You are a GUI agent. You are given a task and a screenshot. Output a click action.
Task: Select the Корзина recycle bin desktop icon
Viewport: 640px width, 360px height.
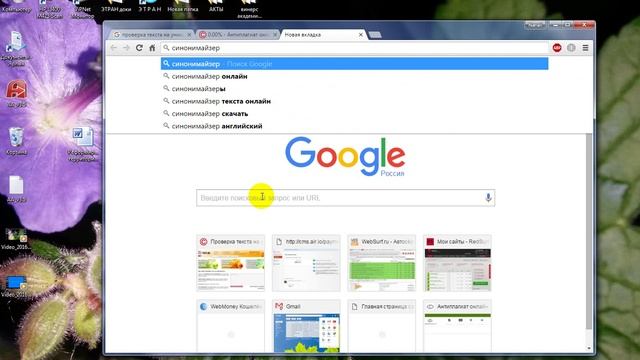(x=16, y=141)
